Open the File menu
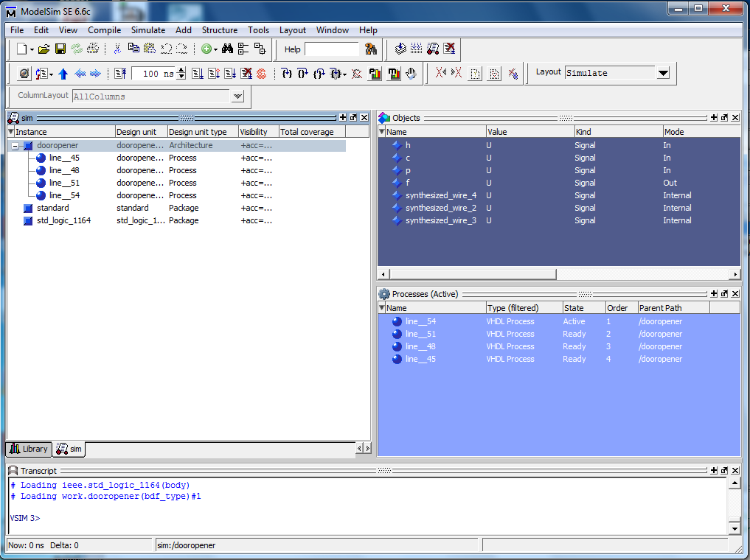This screenshot has height=560, width=750. click(17, 30)
